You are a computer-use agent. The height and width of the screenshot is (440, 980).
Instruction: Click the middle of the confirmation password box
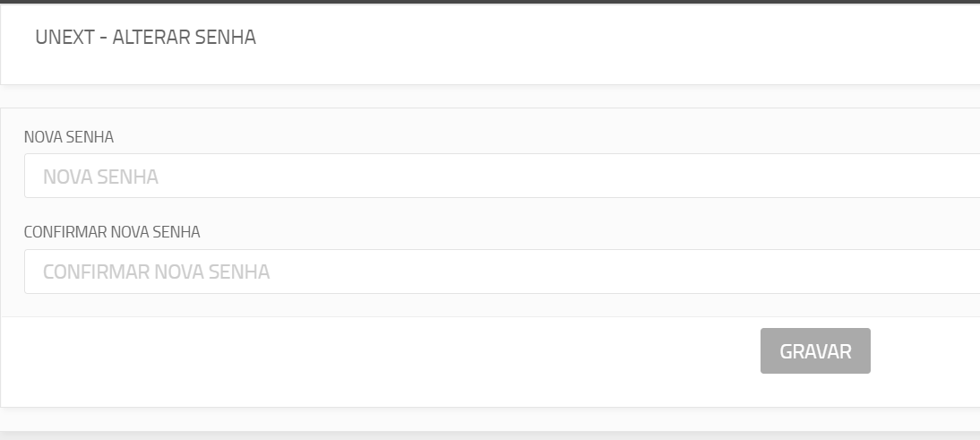coord(502,272)
